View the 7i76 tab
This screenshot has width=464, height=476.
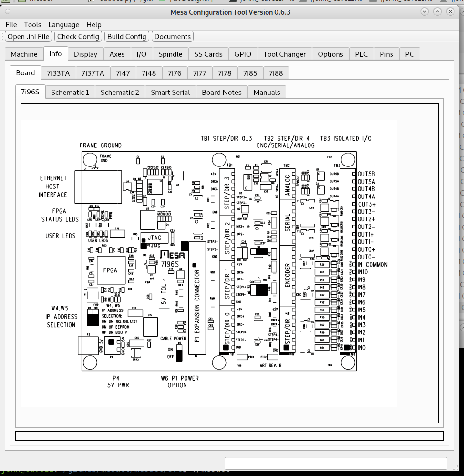pyautogui.click(x=175, y=73)
